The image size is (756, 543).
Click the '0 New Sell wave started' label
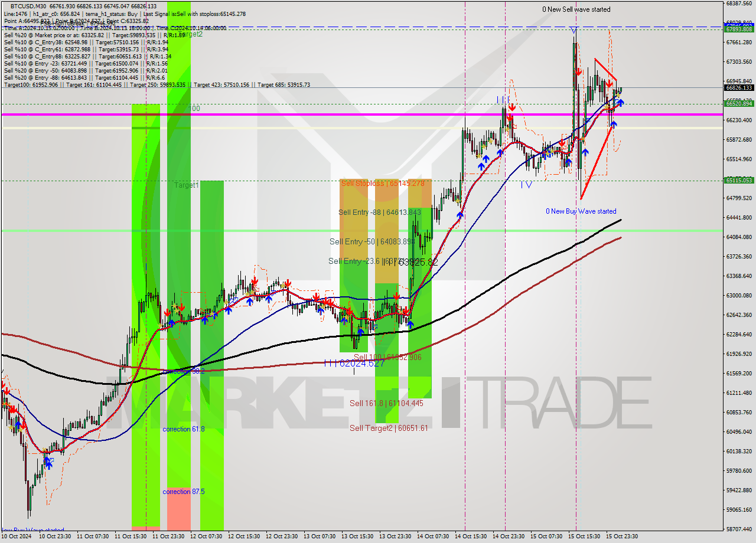[576, 9]
